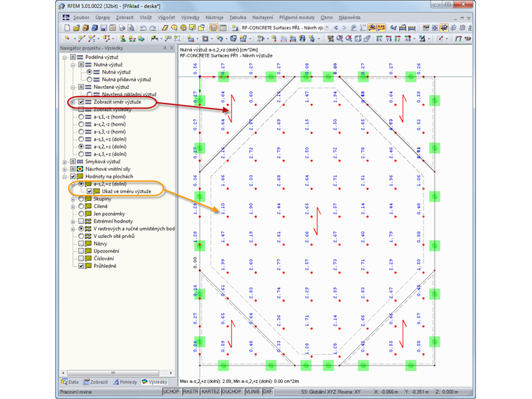The height and width of the screenshot is (399, 532).
Task: Click the View opposite X direction icon
Action: (x=407, y=38)
